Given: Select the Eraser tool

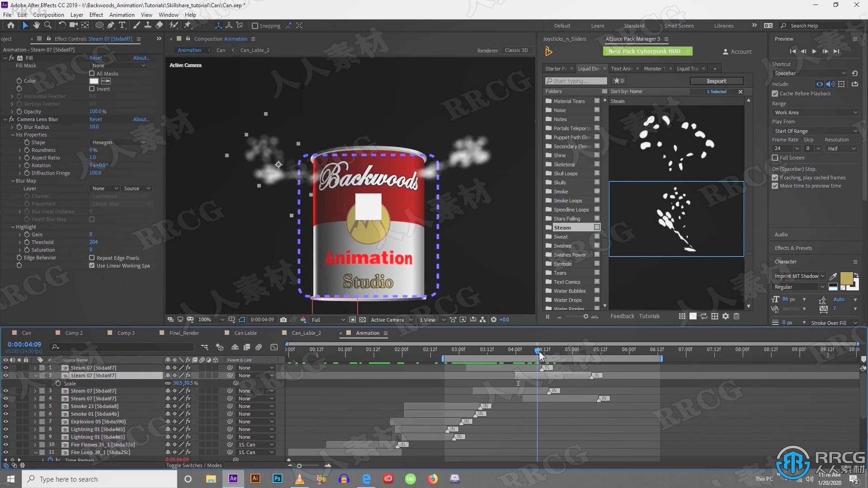Looking at the screenshot, I should [159, 25].
